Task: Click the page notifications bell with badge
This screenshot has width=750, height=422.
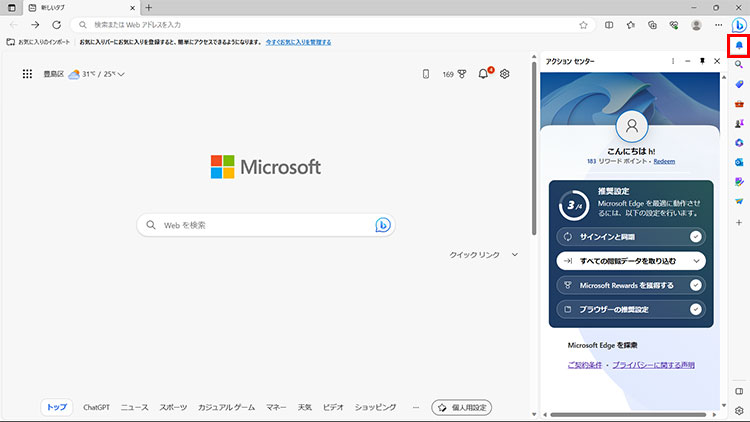Action: click(x=484, y=74)
